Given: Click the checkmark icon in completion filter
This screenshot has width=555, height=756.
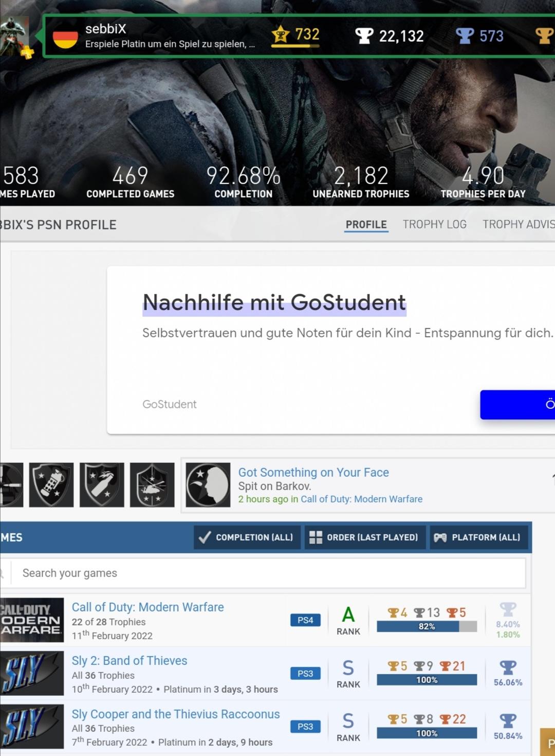Looking at the screenshot, I should click(205, 537).
